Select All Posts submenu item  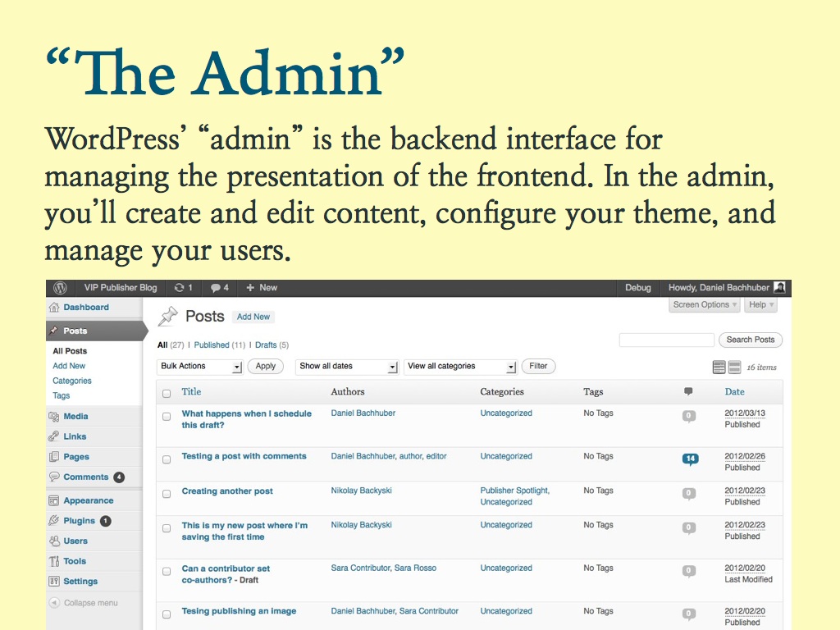pos(70,351)
